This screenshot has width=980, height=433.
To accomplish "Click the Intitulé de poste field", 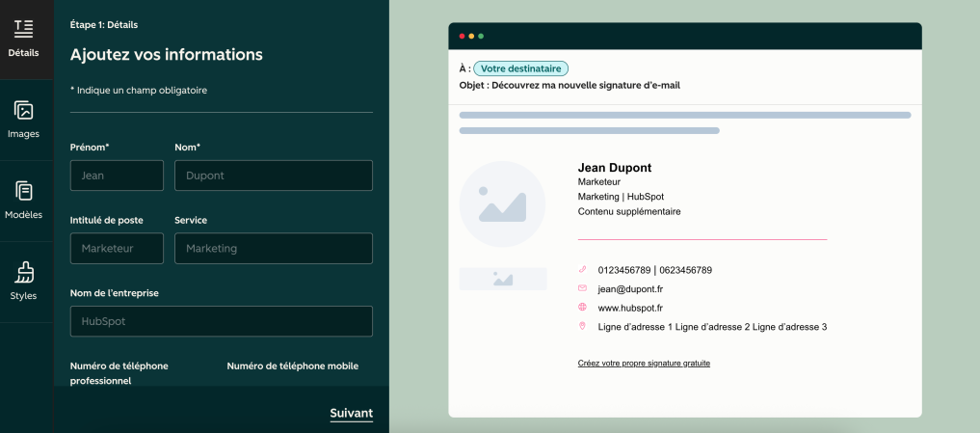I will pyautogui.click(x=117, y=249).
